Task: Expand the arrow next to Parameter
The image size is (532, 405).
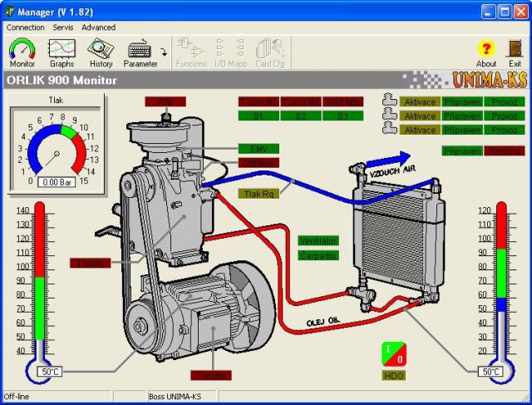Action: coord(165,52)
